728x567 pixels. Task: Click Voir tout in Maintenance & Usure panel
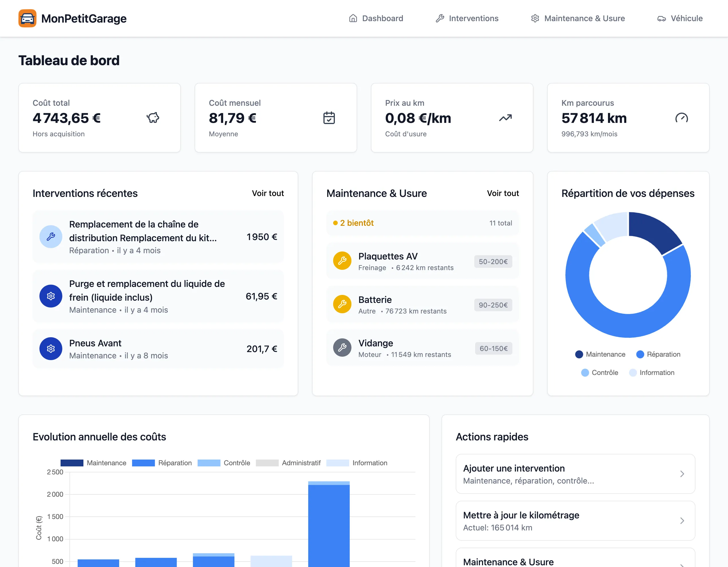pos(503,193)
